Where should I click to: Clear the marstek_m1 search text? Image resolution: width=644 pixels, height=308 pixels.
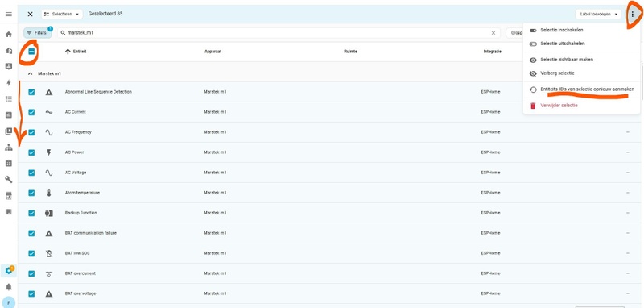493,33
